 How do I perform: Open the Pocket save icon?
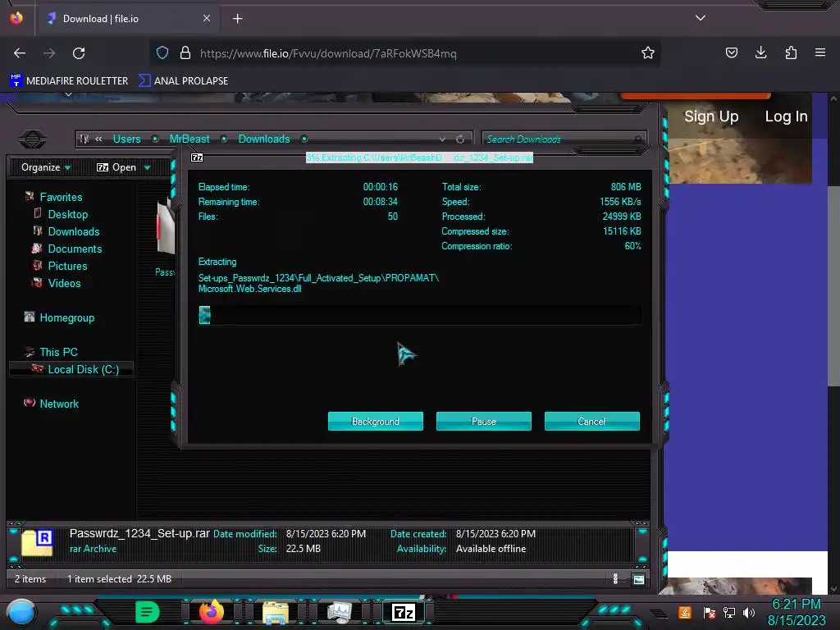tap(731, 52)
